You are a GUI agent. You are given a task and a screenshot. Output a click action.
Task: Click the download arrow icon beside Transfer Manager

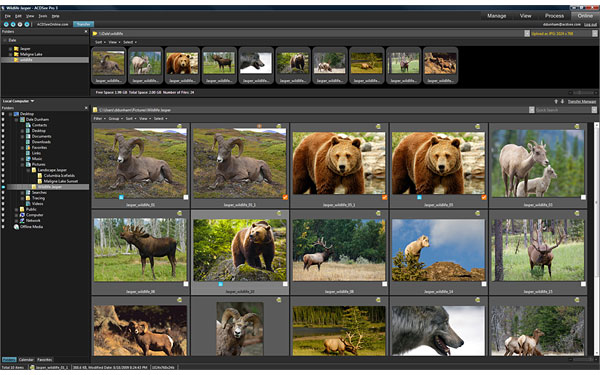[562, 101]
